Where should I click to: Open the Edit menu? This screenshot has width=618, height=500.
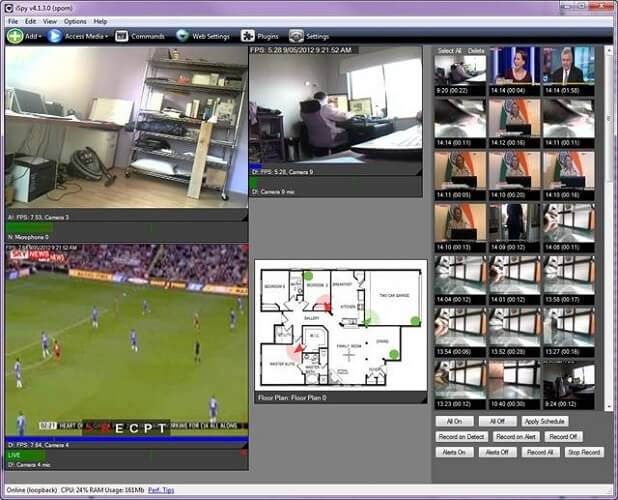pos(30,21)
